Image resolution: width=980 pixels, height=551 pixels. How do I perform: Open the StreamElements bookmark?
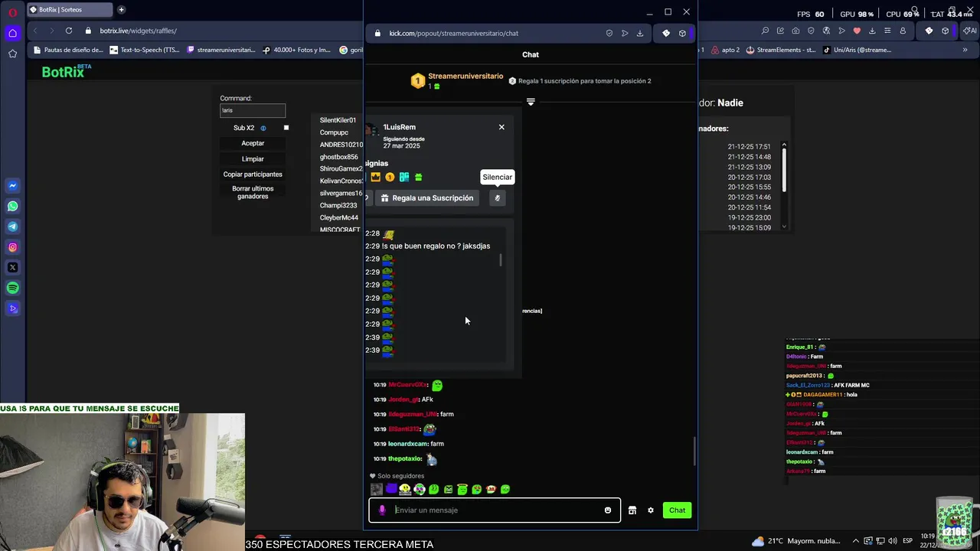tap(781, 50)
